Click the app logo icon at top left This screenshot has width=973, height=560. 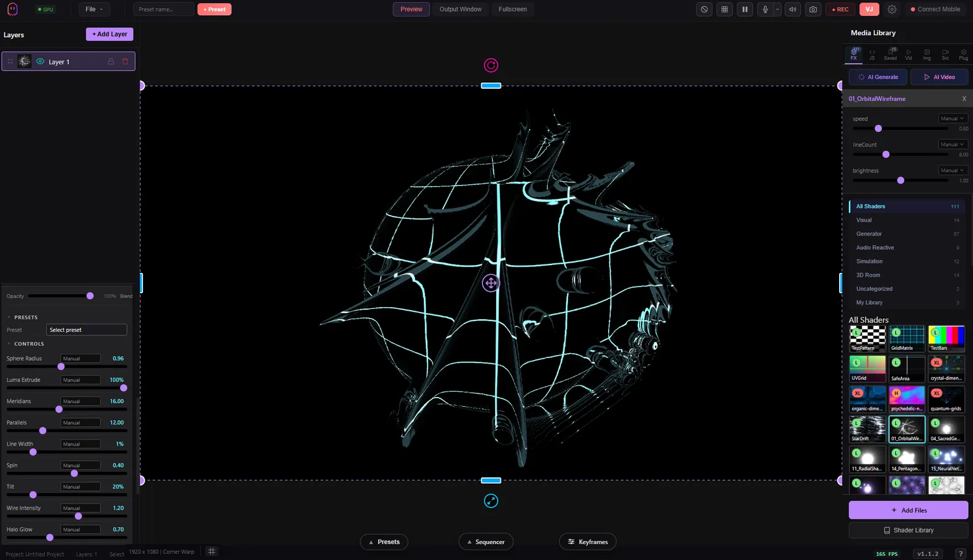pos(12,9)
